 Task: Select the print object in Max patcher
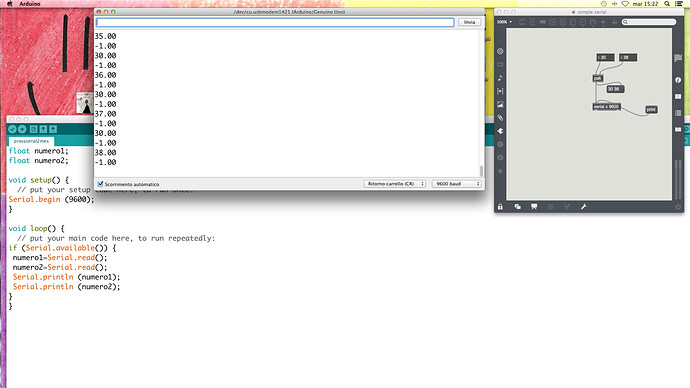[651, 110]
